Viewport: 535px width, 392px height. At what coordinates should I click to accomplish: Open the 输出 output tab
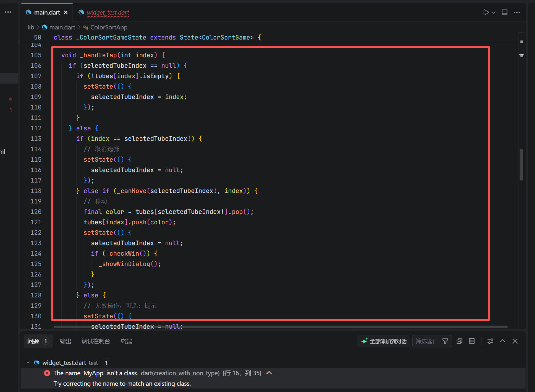pos(66,341)
